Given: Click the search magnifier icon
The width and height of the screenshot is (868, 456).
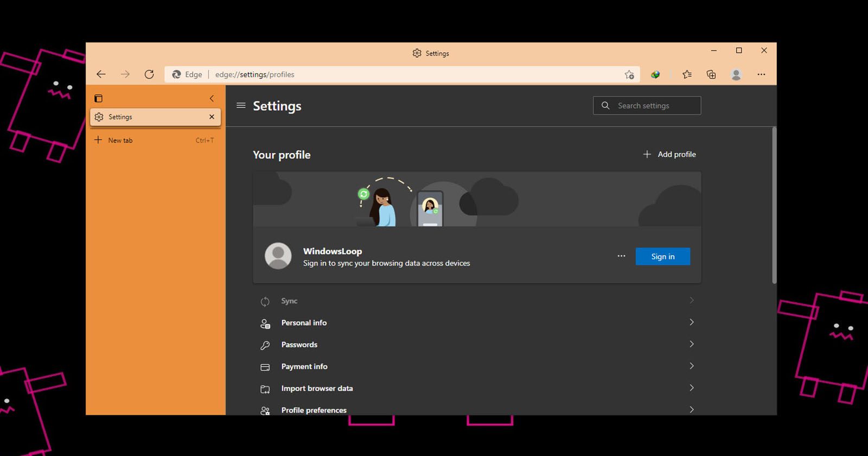Looking at the screenshot, I should click(x=605, y=105).
